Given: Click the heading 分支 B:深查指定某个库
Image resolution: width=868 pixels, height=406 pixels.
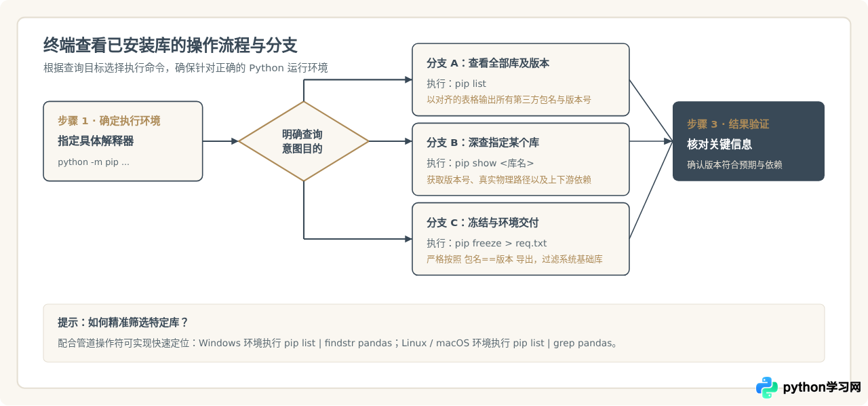Looking at the screenshot, I should (483, 143).
